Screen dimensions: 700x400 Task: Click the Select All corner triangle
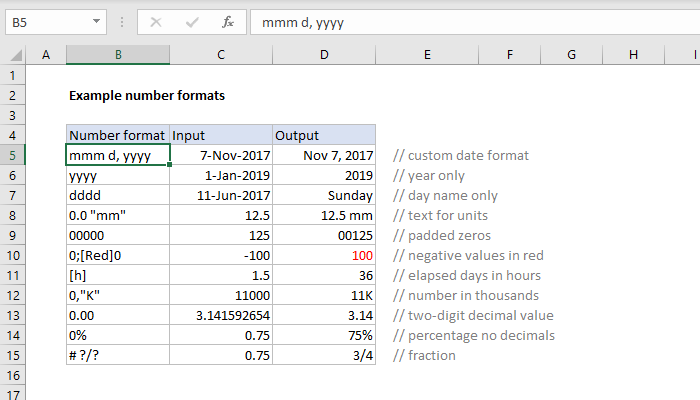click(x=16, y=55)
